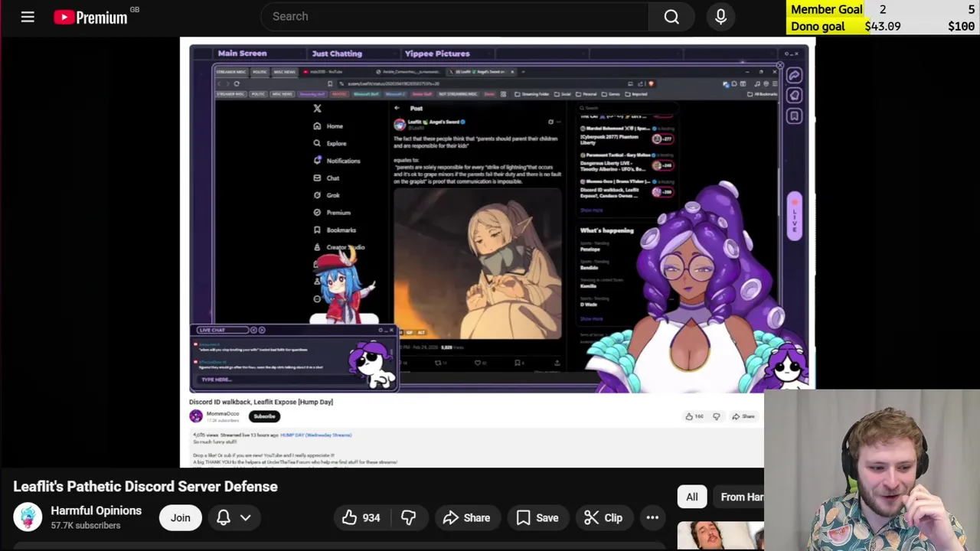Click the inner title Discord ID walkback, Leaflit Expose
Screen dimensions: 980x551
coord(261,402)
